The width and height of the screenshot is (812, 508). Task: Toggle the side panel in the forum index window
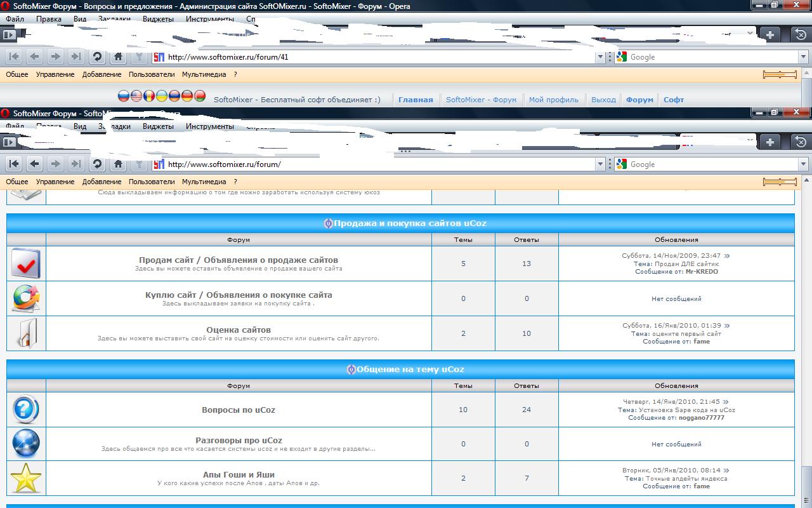point(9,142)
